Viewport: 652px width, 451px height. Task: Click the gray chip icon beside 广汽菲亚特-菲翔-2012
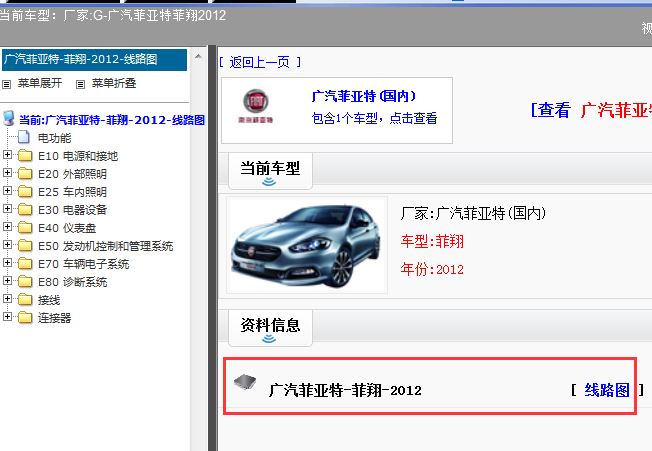coord(245,382)
